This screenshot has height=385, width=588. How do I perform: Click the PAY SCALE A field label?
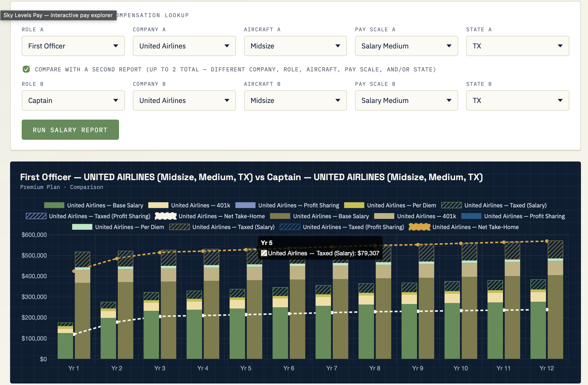(x=375, y=30)
